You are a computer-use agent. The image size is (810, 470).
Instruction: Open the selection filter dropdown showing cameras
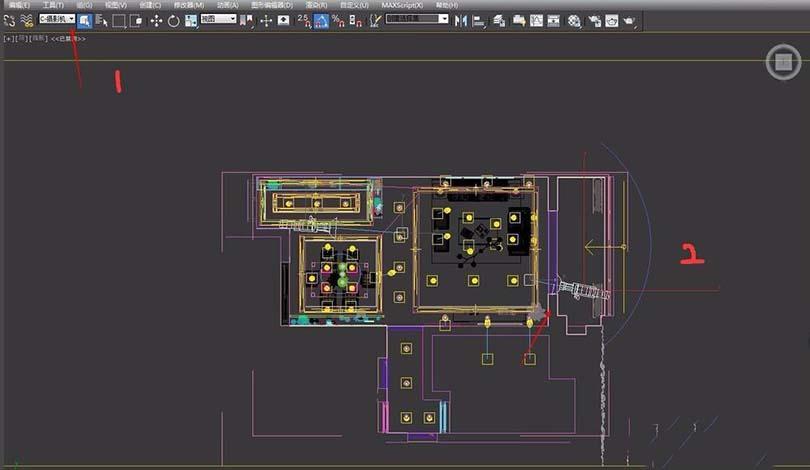click(57, 19)
